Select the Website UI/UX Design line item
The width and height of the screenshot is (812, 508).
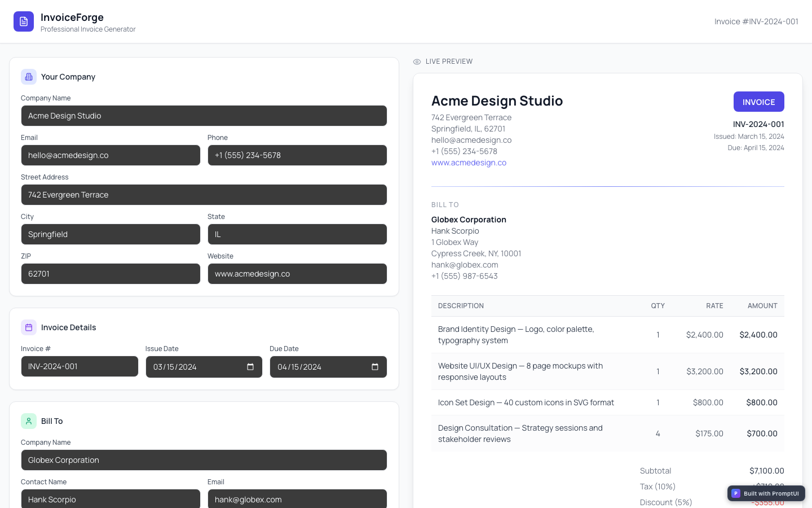tap(608, 371)
